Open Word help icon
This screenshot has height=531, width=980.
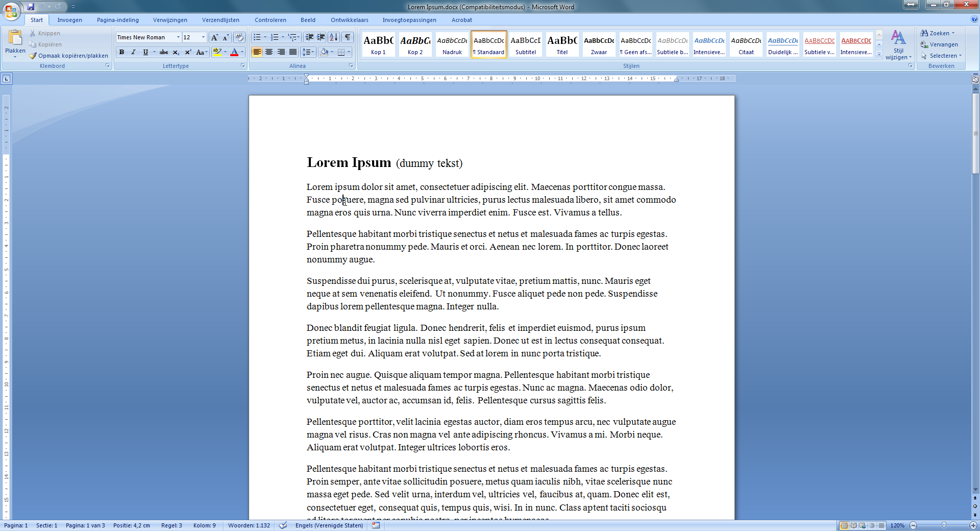click(x=974, y=19)
